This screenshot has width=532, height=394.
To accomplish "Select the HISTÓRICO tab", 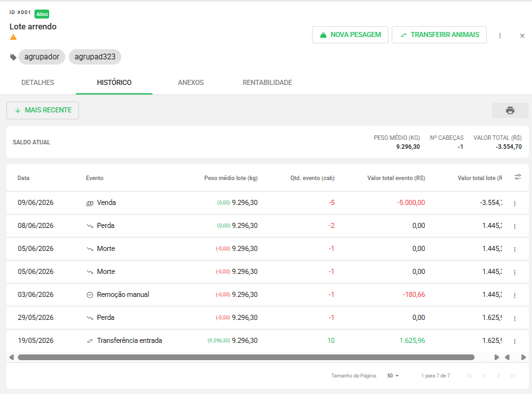I will pyautogui.click(x=114, y=82).
